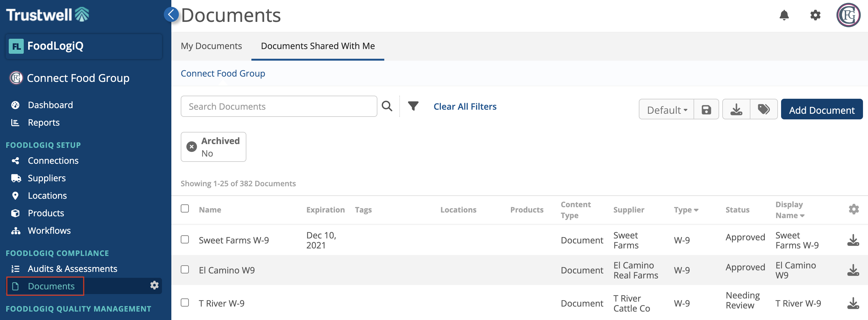Screen dimensions: 868x320
Task: Toggle the select-all documents checkbox
Action: click(185, 208)
